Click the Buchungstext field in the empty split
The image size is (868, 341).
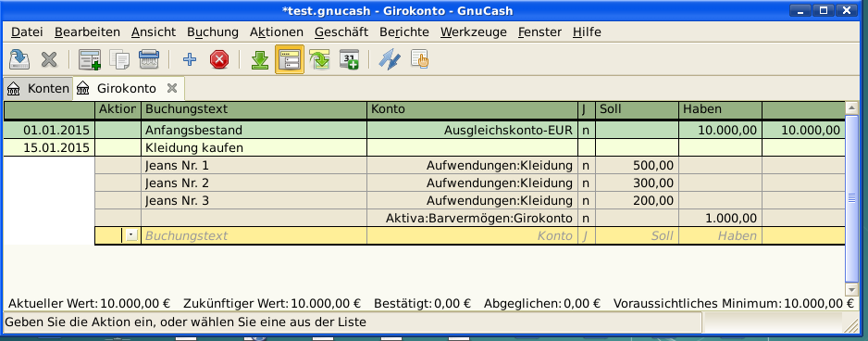(254, 235)
